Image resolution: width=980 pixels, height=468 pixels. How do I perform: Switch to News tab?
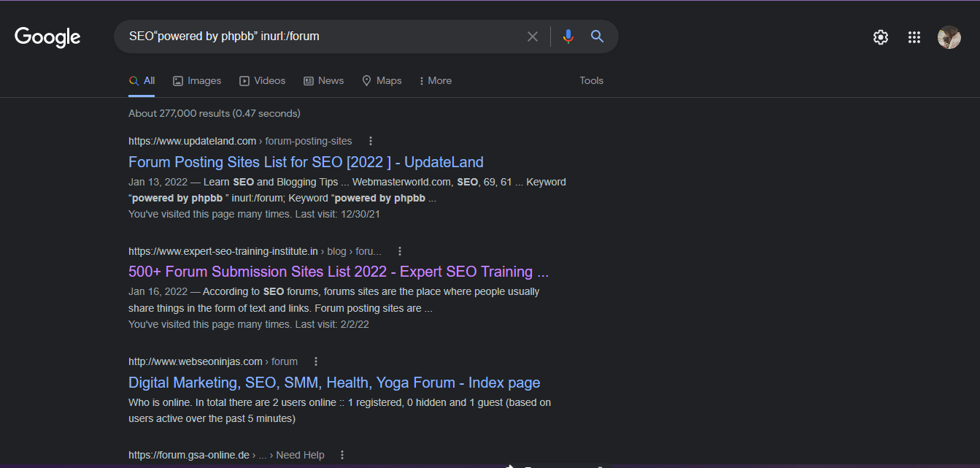[323, 81]
